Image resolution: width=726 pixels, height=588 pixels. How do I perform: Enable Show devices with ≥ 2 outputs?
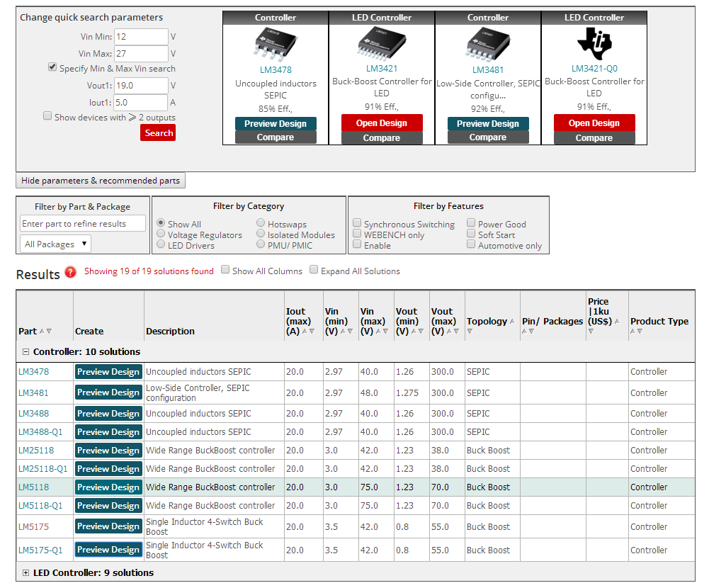[x=47, y=115]
